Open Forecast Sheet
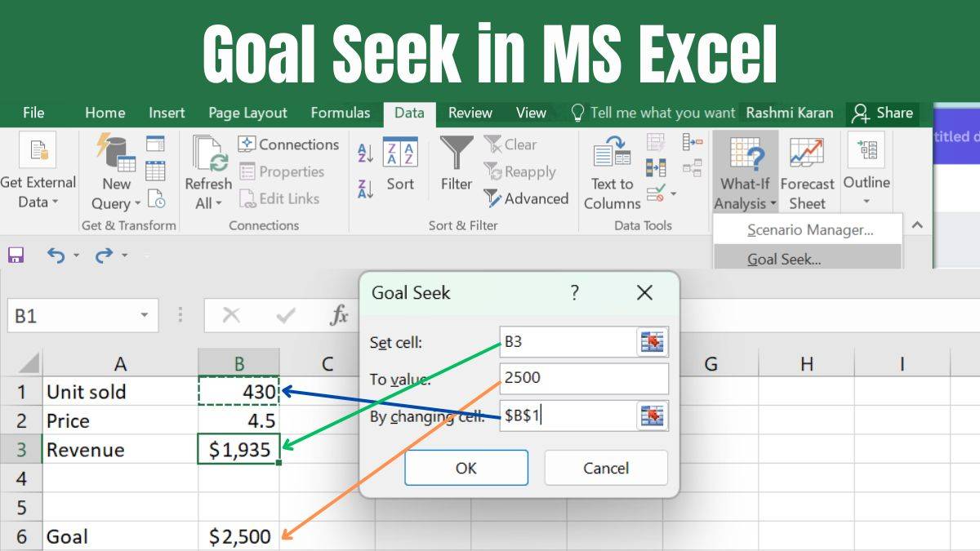Viewport: 980px width, 551px height. point(807,173)
